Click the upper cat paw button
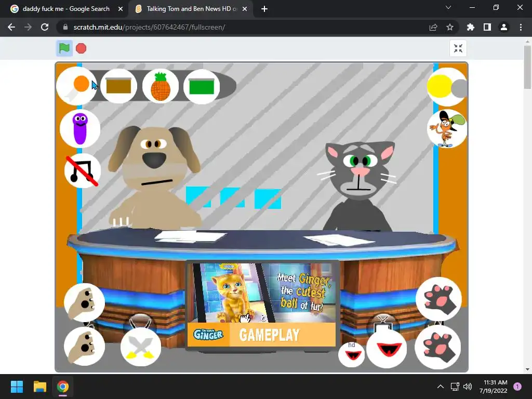This screenshot has width=532, height=399. pyautogui.click(x=438, y=299)
